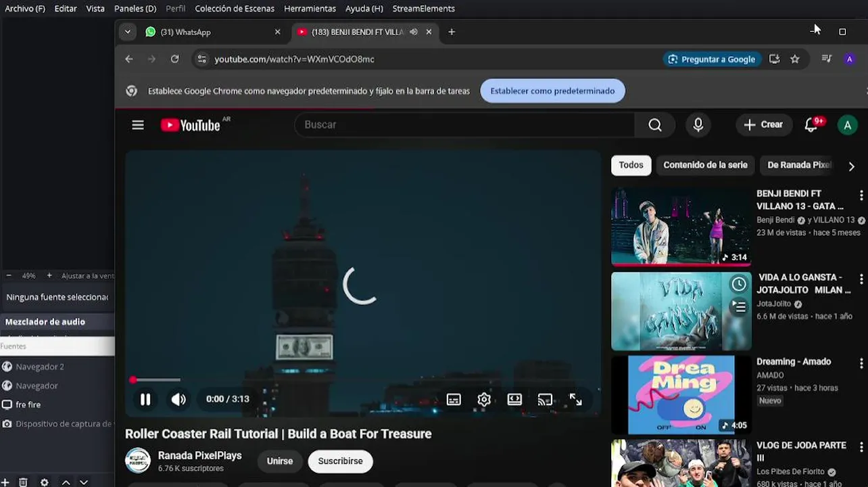Mute audio on the BENJI BENDI tab
The width and height of the screenshot is (868, 487).
point(414,32)
